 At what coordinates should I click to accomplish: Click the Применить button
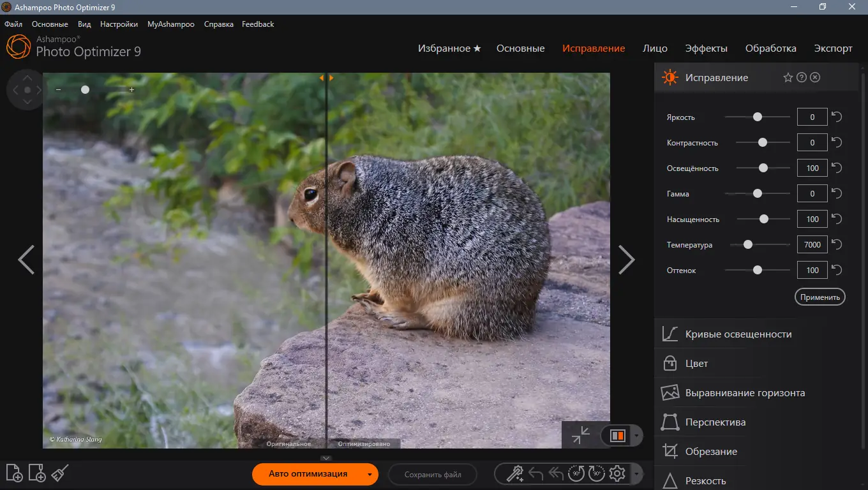tap(820, 297)
